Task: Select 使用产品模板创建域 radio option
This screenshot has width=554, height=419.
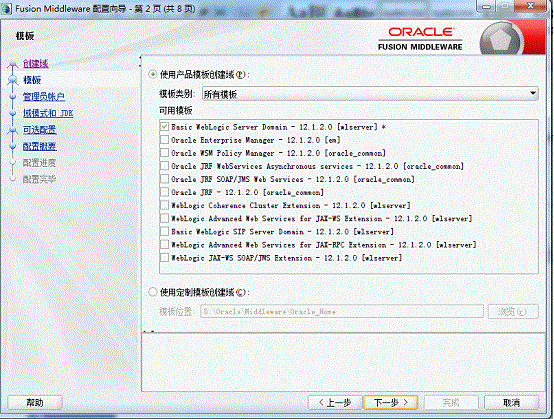Action: pyautogui.click(x=153, y=75)
